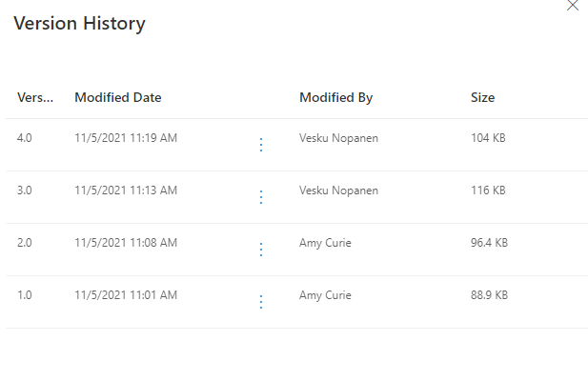Screen dimensions: 588x381
Task: Close the Version History dialog
Action: (573, 6)
